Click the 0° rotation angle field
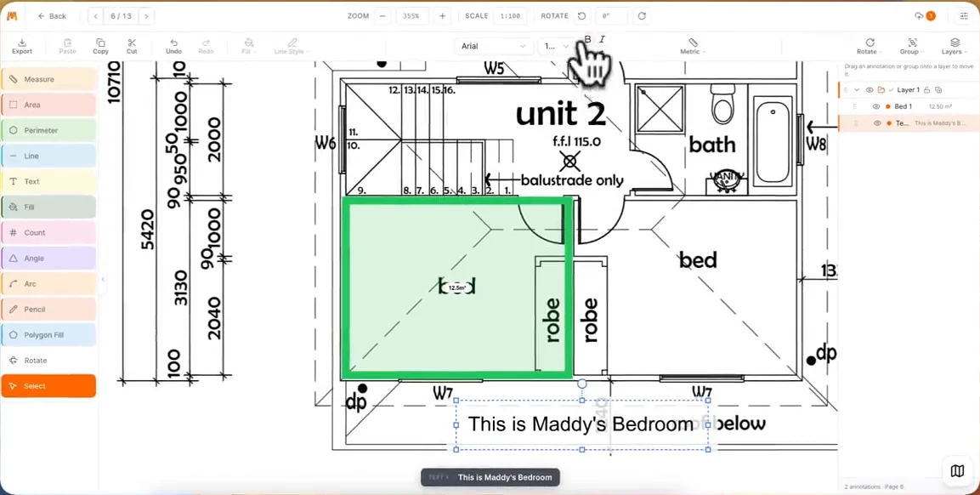Image resolution: width=980 pixels, height=495 pixels. 612,16
